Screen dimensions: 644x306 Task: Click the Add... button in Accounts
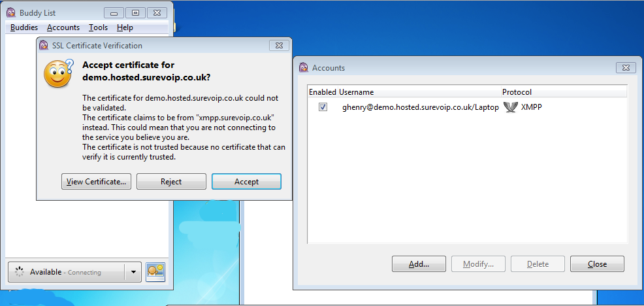click(419, 264)
